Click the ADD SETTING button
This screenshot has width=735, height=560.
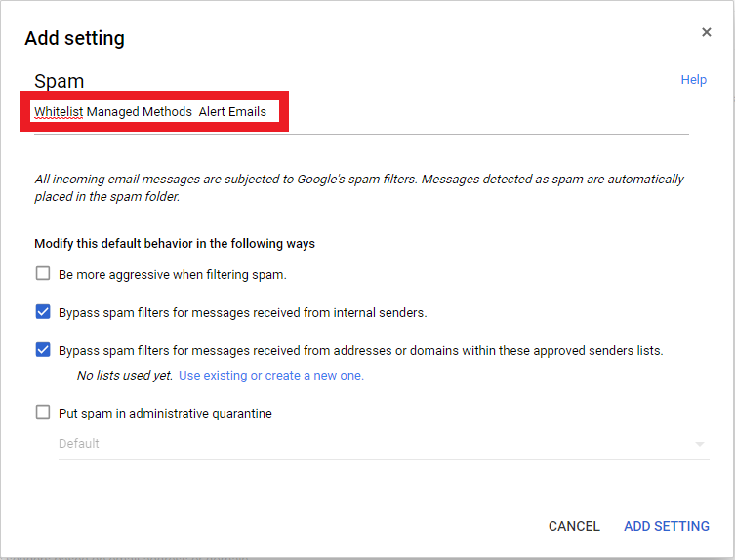click(x=666, y=526)
